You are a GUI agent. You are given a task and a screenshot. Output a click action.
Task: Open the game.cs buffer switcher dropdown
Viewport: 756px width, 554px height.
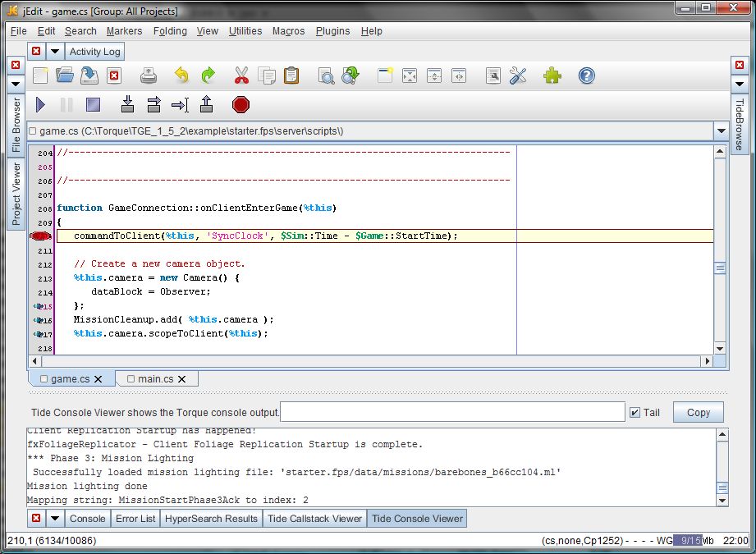[721, 130]
